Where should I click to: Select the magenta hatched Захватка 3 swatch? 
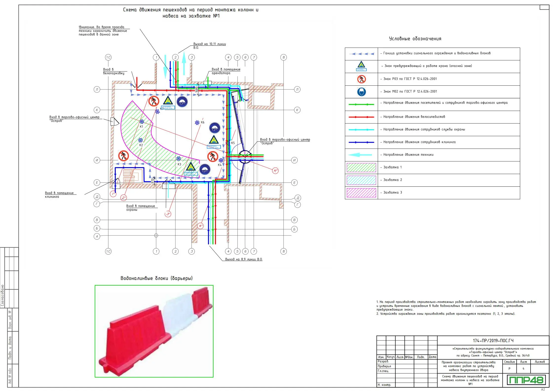(361, 193)
